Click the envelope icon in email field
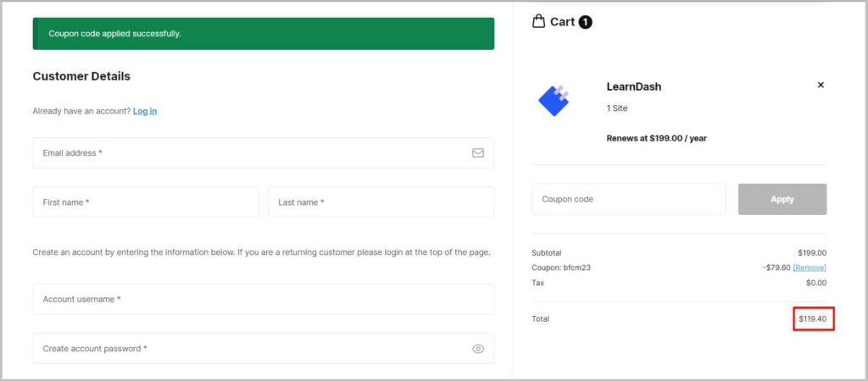 (478, 153)
